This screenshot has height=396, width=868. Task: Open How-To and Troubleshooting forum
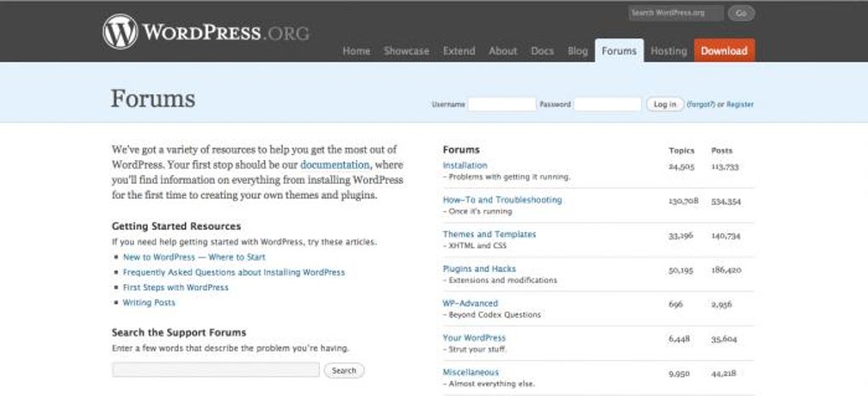502,200
